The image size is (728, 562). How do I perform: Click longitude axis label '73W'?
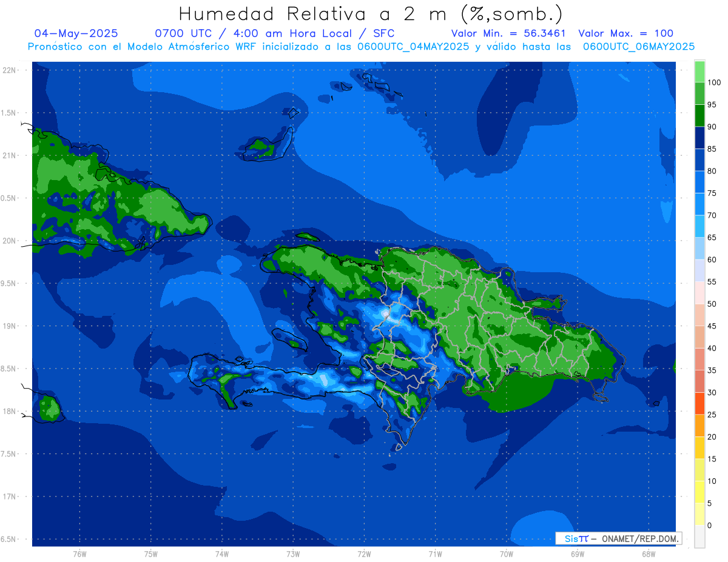coord(293,554)
